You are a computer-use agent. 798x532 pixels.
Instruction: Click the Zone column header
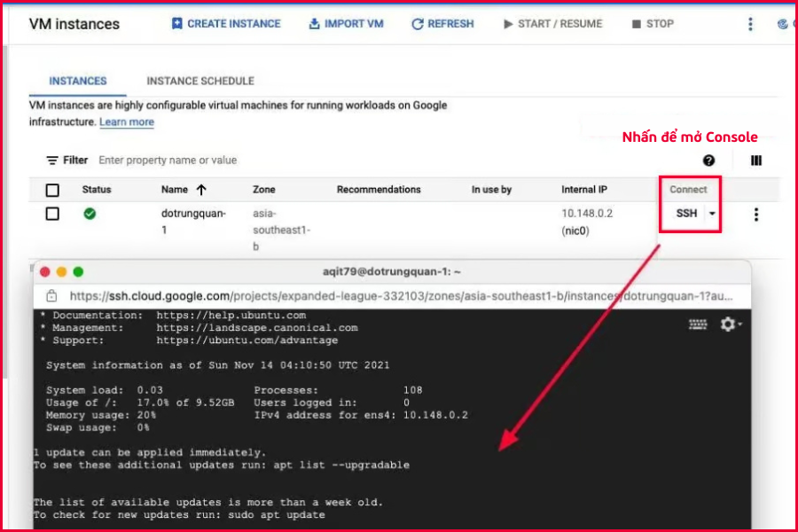pyautogui.click(x=264, y=190)
